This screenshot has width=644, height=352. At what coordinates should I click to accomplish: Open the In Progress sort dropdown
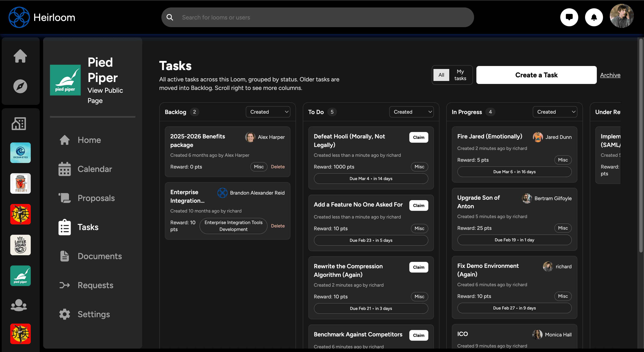click(x=555, y=112)
